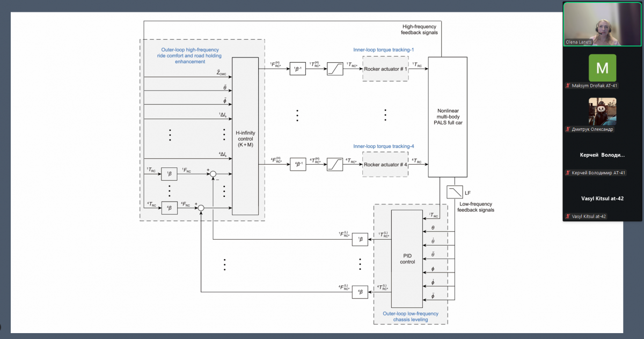This screenshot has height=339, width=644.
Task: Click the muted mic icon beside Керчей Володимир AT-41
Action: [567, 173]
